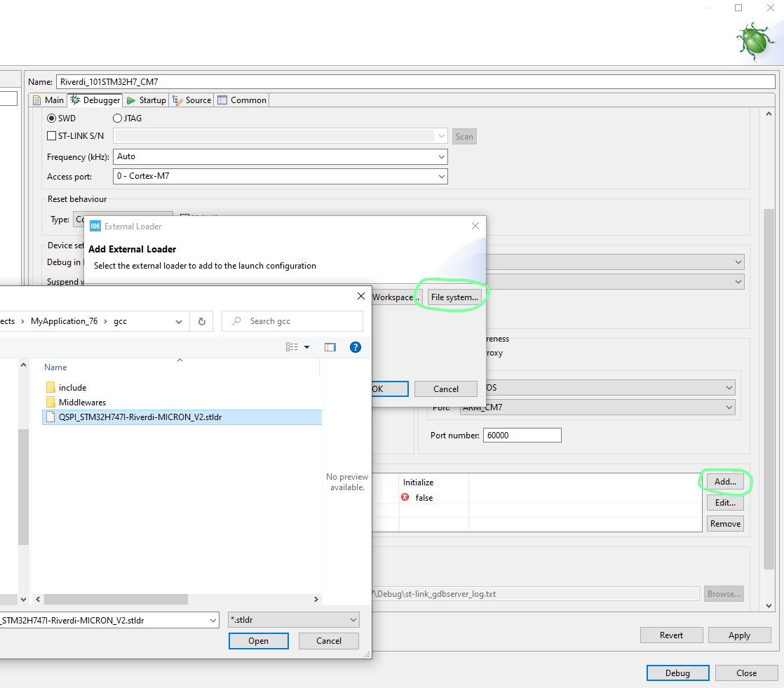
Task: Switch to the Source tab
Action: point(192,100)
